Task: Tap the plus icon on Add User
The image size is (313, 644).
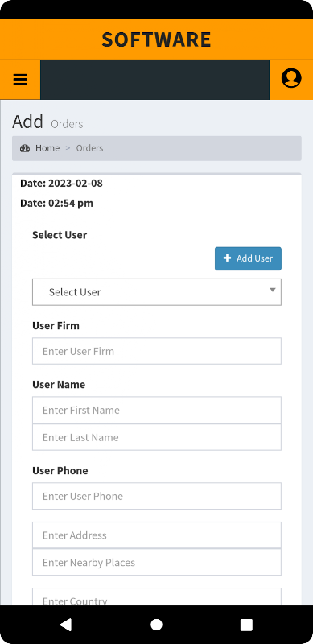Action: [x=227, y=258]
